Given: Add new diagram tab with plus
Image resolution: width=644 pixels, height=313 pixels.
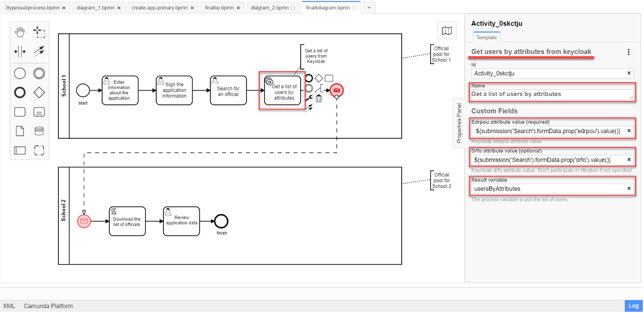Looking at the screenshot, I should click(x=369, y=8).
